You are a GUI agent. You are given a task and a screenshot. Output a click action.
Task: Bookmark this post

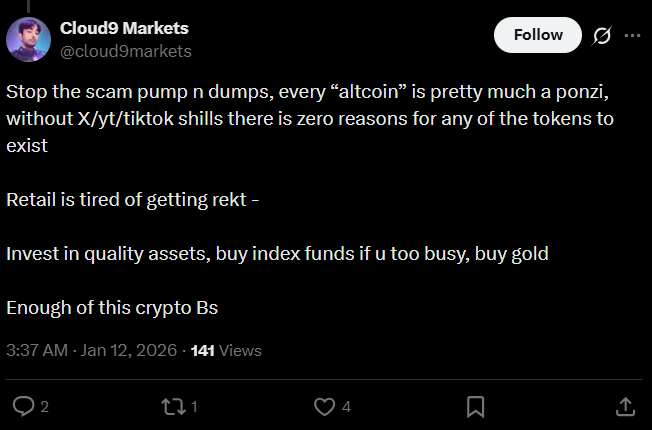(476, 406)
